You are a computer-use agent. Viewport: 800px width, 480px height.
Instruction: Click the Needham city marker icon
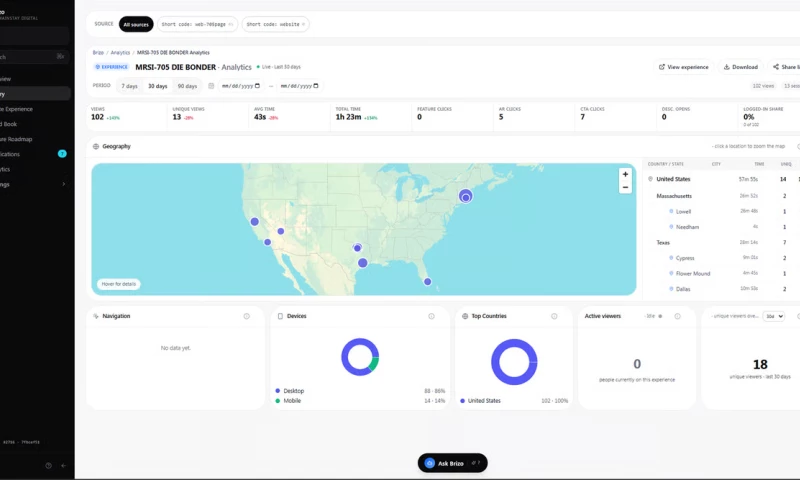click(671, 226)
